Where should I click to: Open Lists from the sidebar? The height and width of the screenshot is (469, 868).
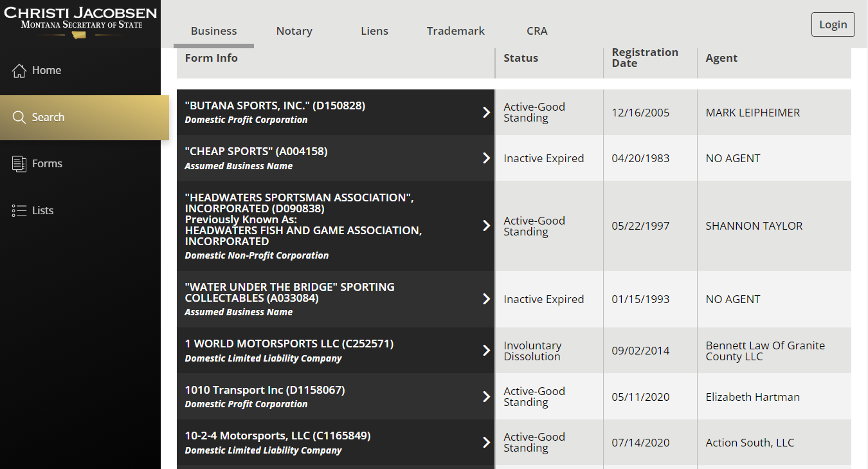(x=80, y=210)
